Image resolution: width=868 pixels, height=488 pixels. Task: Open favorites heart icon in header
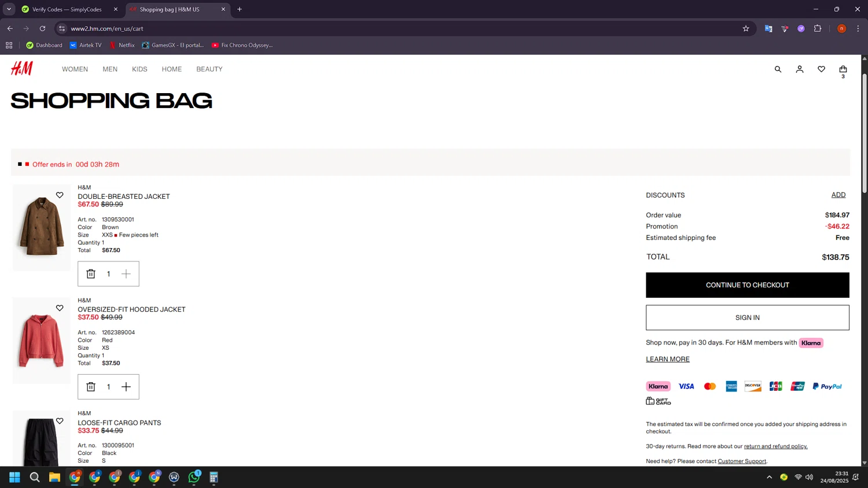click(821, 69)
